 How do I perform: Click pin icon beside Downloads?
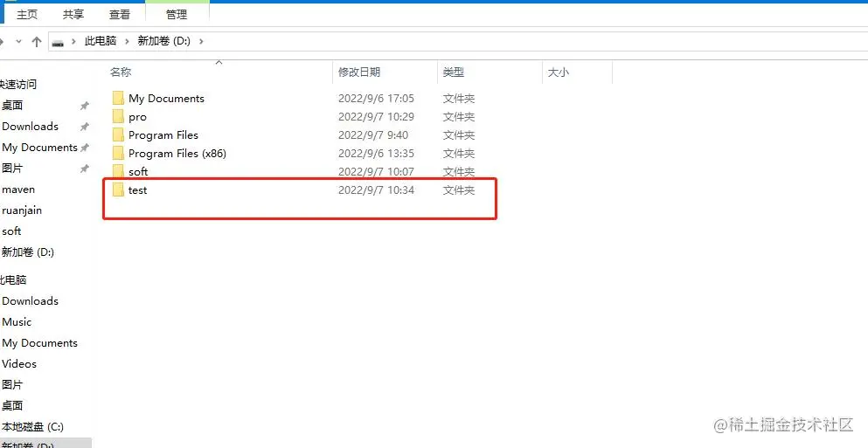[84, 127]
